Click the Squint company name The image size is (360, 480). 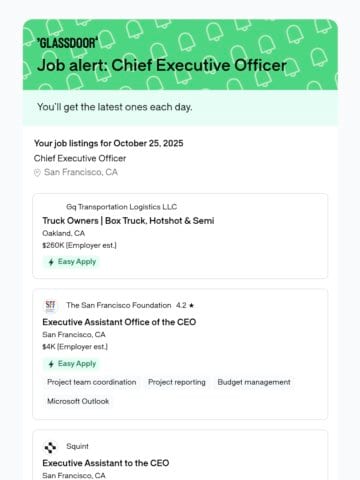coord(77,446)
